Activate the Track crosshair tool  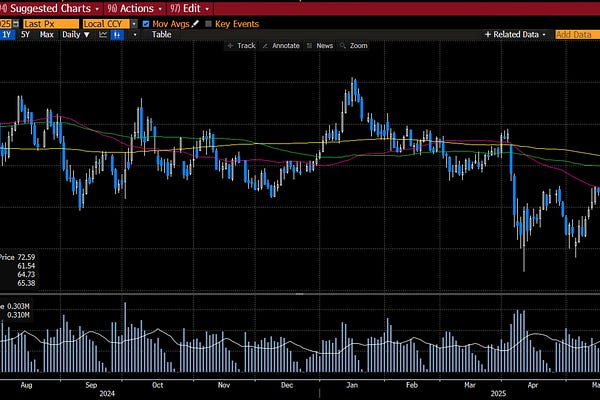pos(241,46)
